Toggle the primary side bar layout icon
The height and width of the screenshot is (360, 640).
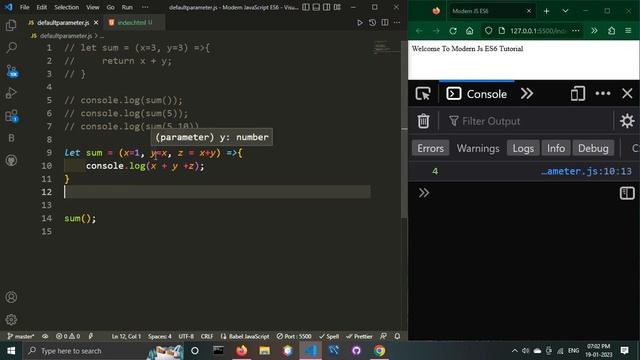click(306, 7)
